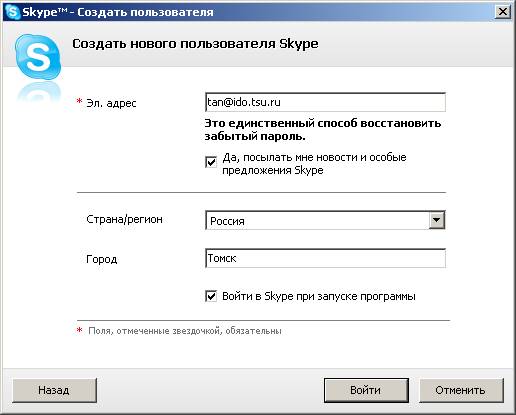Click the large Skype logo in the header
This screenshot has height=415, width=516.
[x=38, y=57]
